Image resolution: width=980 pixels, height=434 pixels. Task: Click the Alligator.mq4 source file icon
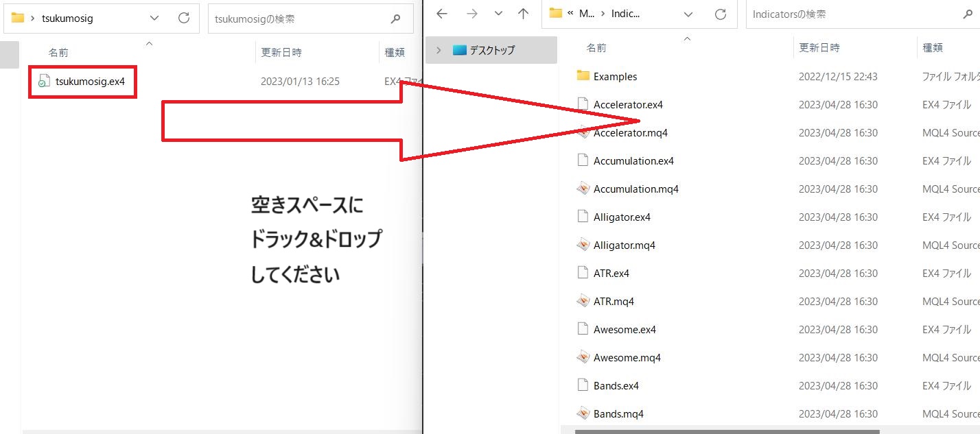tap(583, 245)
